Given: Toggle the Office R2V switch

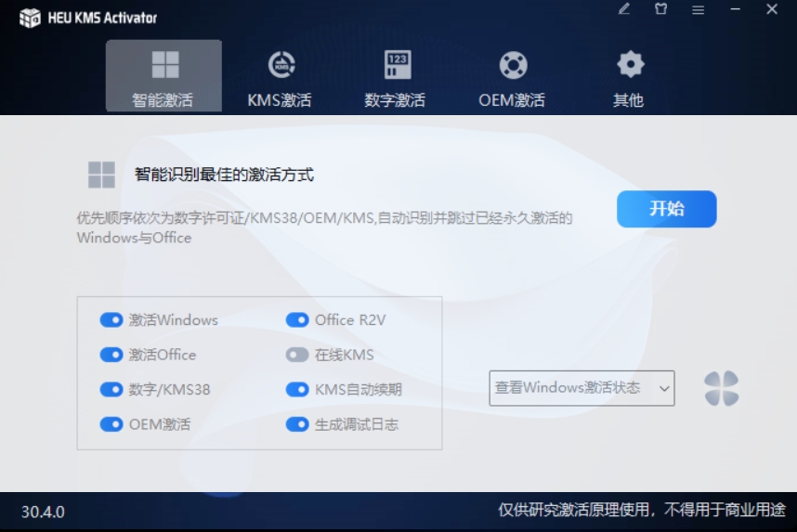Looking at the screenshot, I should pos(297,319).
